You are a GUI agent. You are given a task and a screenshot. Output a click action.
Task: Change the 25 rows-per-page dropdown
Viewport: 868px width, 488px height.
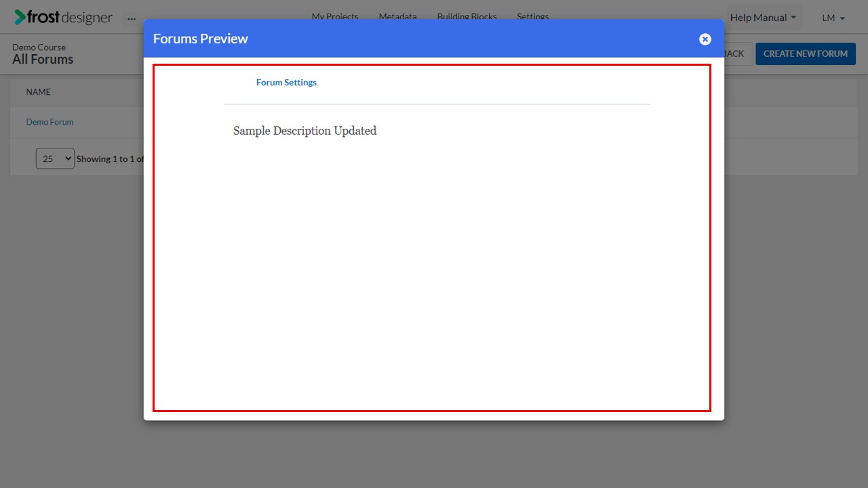(x=55, y=159)
